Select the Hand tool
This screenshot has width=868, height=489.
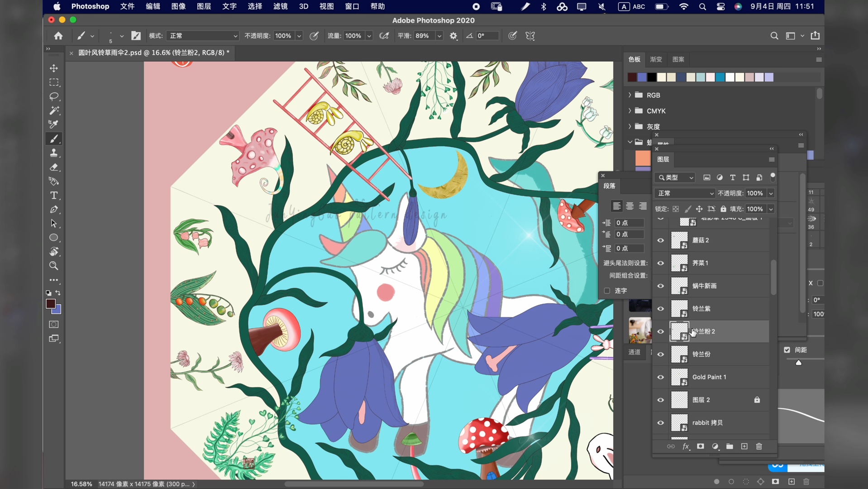(x=54, y=252)
